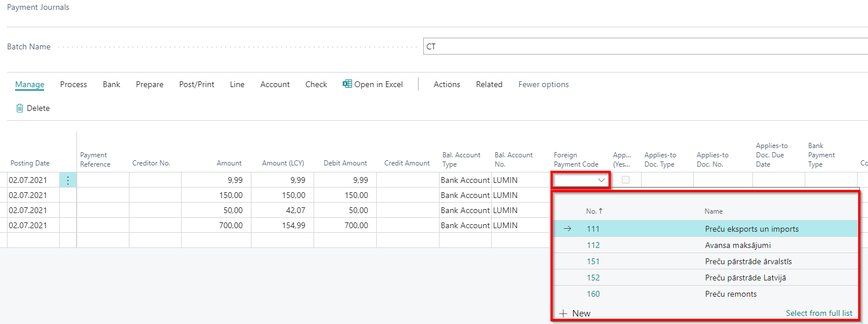Screen dimensions: 868x324
Task: Click Fewer options
Action: [x=543, y=84]
